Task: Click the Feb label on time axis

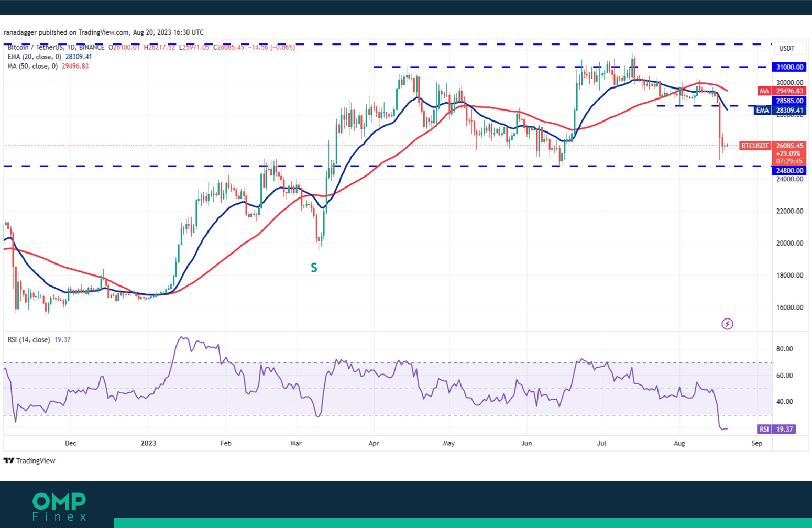Action: [x=226, y=443]
